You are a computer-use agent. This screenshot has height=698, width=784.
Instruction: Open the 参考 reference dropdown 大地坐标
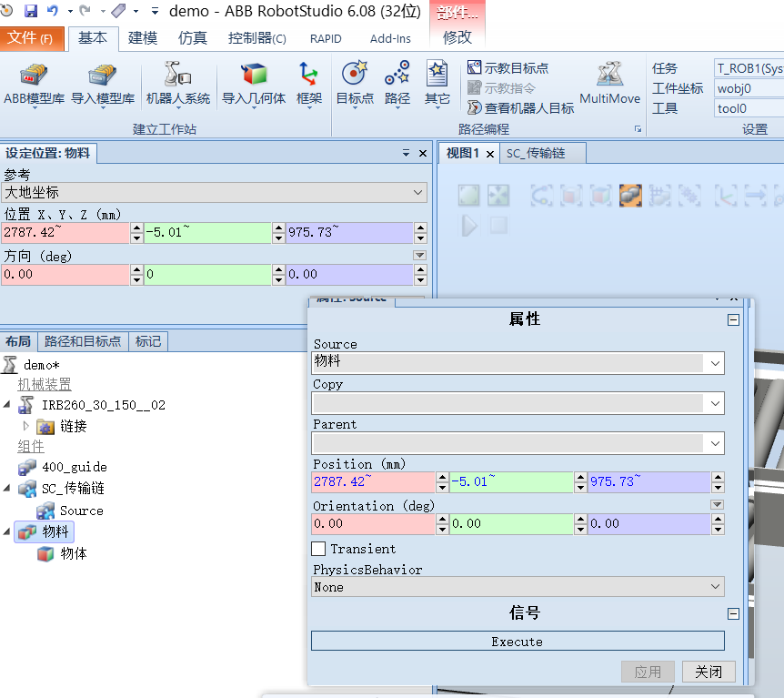pyautogui.click(x=214, y=193)
